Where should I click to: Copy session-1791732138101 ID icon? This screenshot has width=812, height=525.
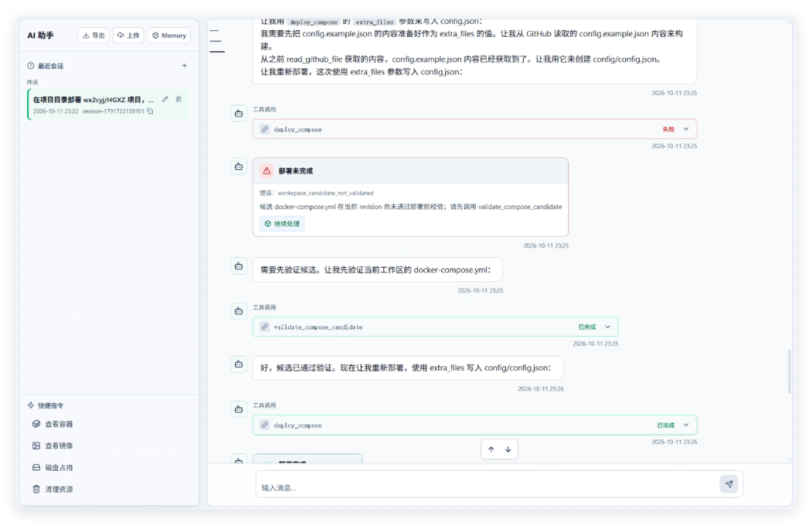(150, 111)
